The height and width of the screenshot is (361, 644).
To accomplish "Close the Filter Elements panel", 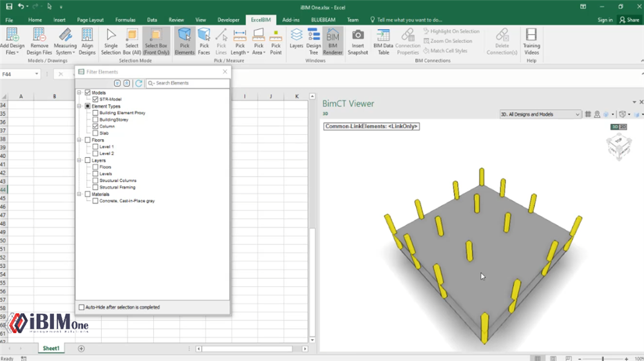I will (x=225, y=72).
